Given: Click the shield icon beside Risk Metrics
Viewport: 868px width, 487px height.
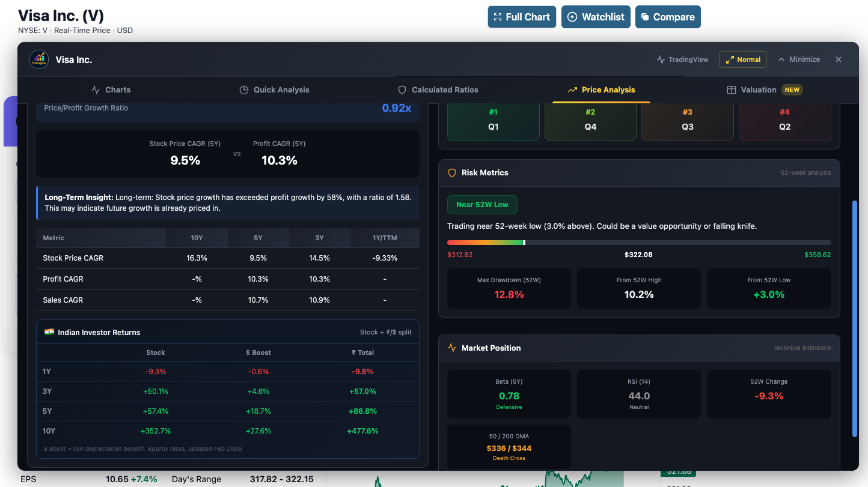Looking at the screenshot, I should coord(452,172).
